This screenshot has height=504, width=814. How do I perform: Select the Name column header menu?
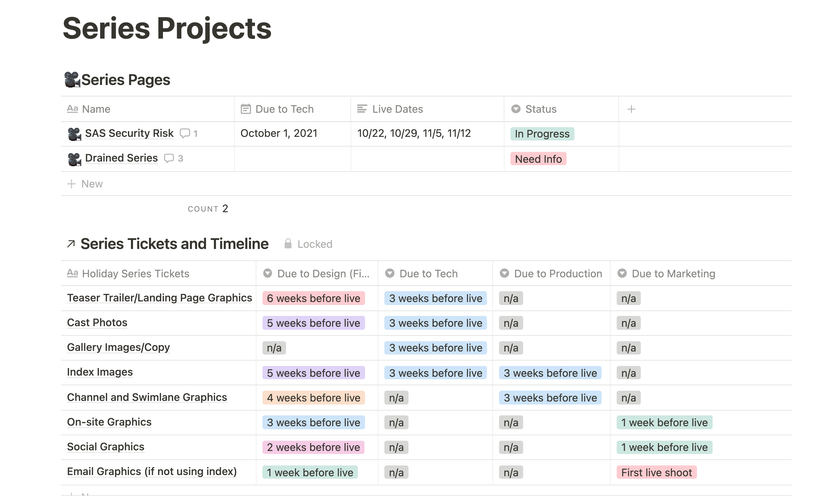click(x=96, y=109)
